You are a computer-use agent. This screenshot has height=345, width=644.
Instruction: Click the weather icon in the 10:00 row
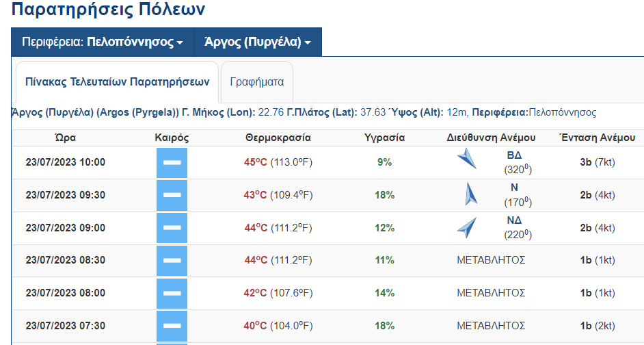[x=172, y=163]
